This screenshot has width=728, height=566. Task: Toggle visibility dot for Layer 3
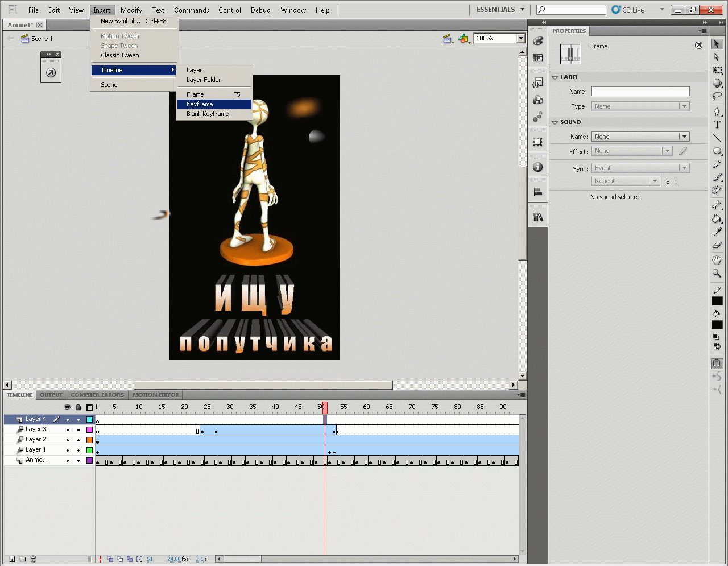coord(68,429)
